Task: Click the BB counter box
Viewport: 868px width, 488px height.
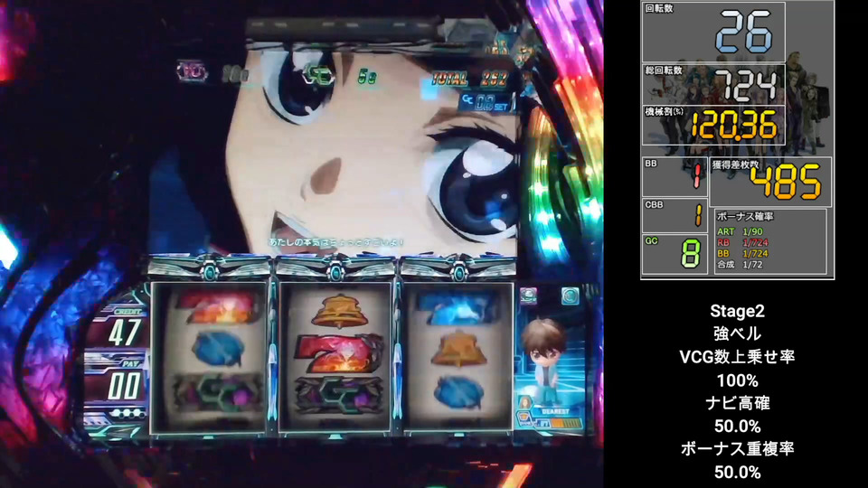Action: coord(675,177)
